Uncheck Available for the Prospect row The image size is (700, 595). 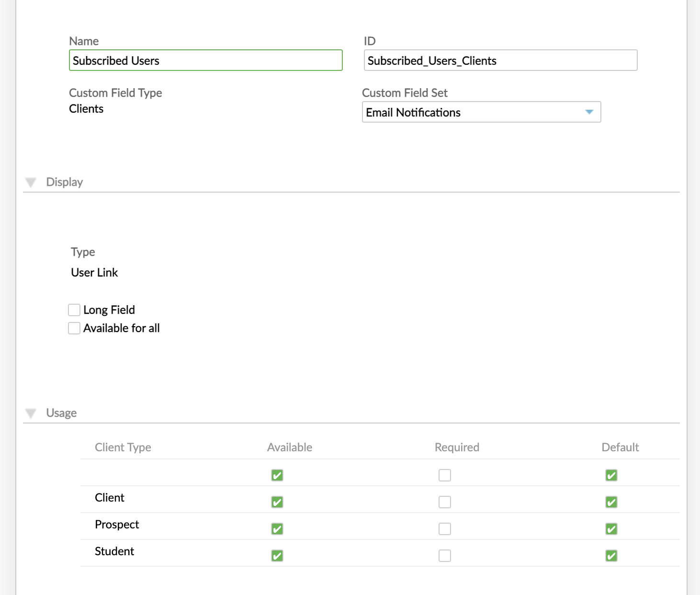click(x=277, y=529)
